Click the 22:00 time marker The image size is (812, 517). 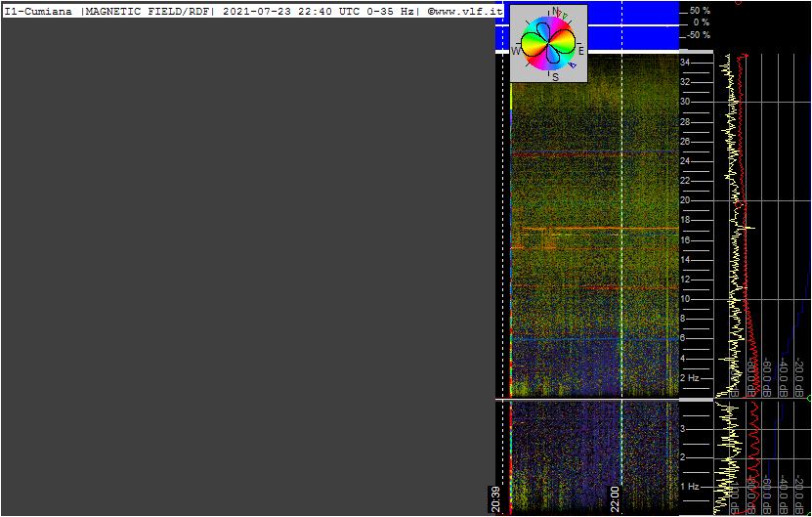615,499
